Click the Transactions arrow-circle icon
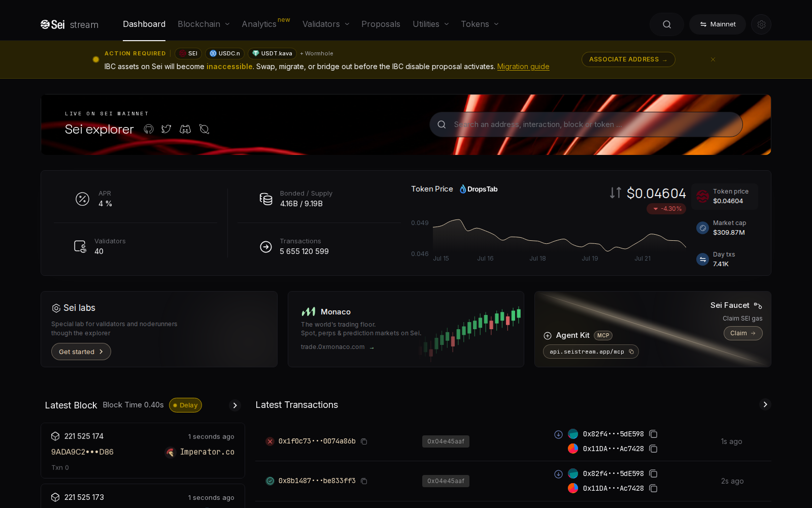Image resolution: width=812 pixels, height=508 pixels. [266, 247]
